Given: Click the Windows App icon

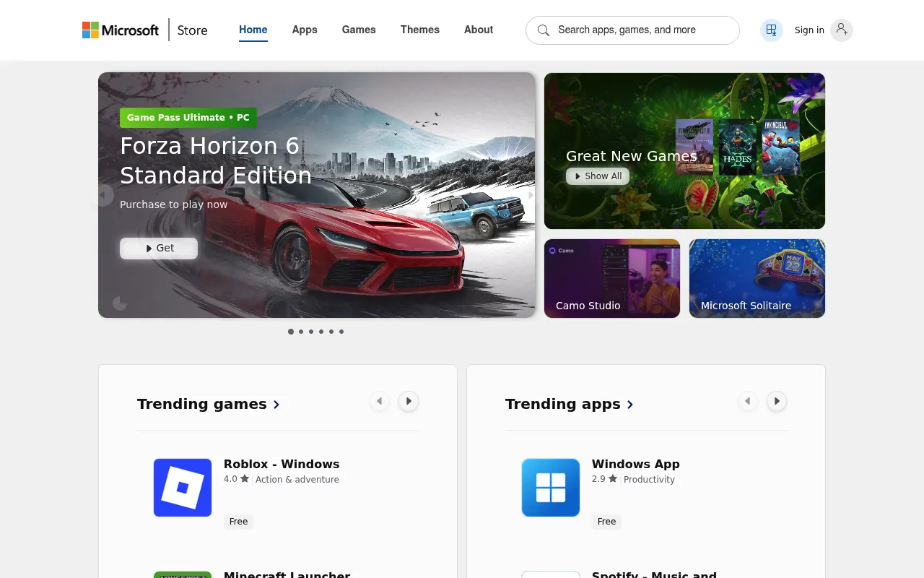Looking at the screenshot, I should click(551, 488).
